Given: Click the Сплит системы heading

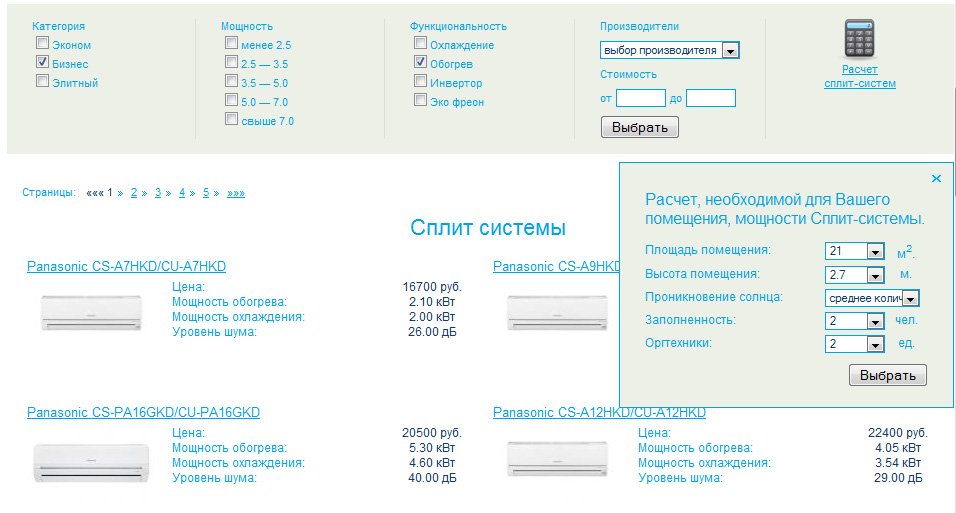Looking at the screenshot, I should tap(488, 228).
